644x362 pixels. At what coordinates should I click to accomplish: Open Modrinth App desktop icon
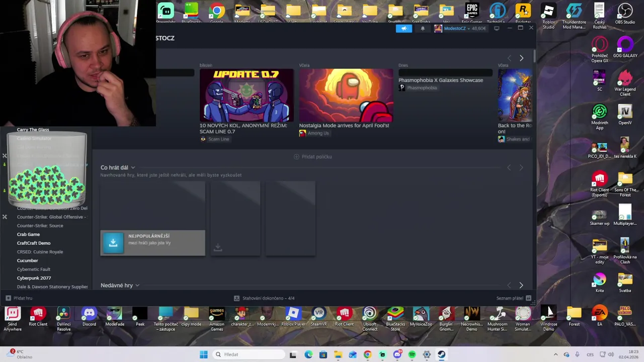coord(599,116)
